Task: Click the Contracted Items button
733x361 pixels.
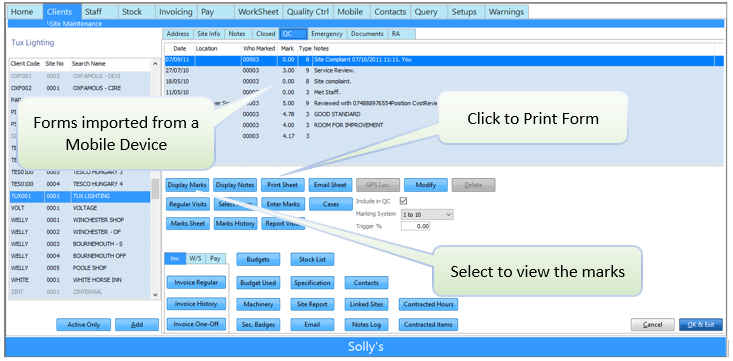Action: [x=428, y=325]
